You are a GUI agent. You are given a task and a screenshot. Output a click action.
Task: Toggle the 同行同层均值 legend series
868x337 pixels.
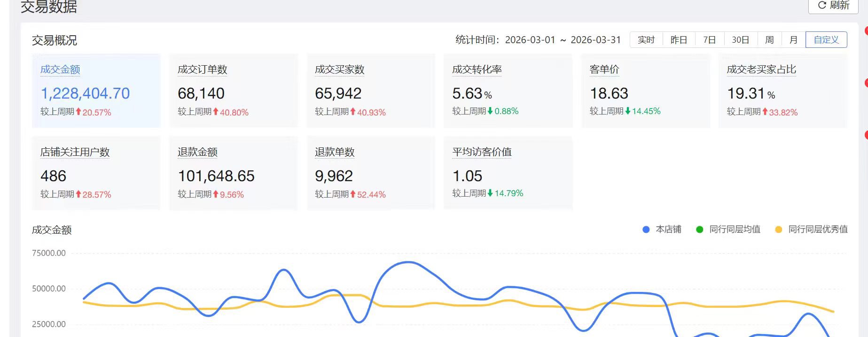click(x=728, y=230)
